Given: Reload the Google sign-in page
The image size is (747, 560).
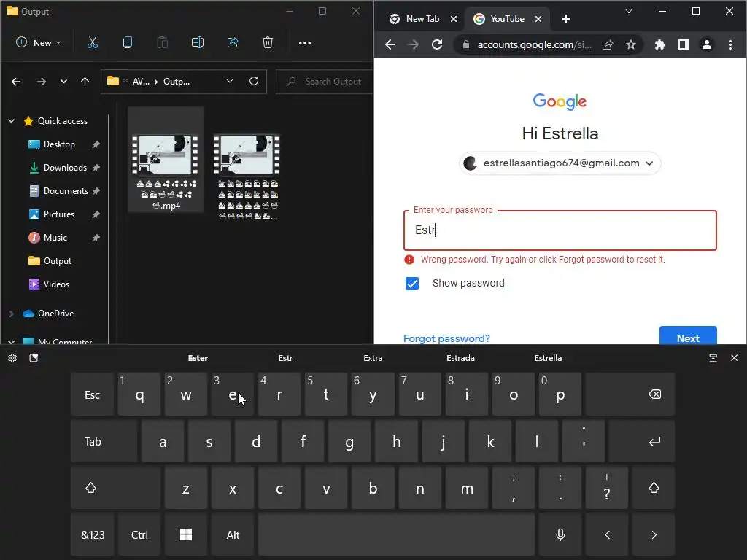Looking at the screenshot, I should tap(437, 44).
